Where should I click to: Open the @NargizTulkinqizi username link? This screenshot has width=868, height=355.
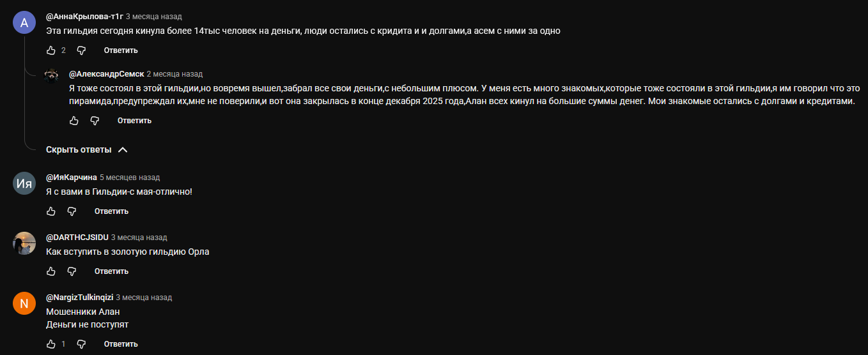79,297
